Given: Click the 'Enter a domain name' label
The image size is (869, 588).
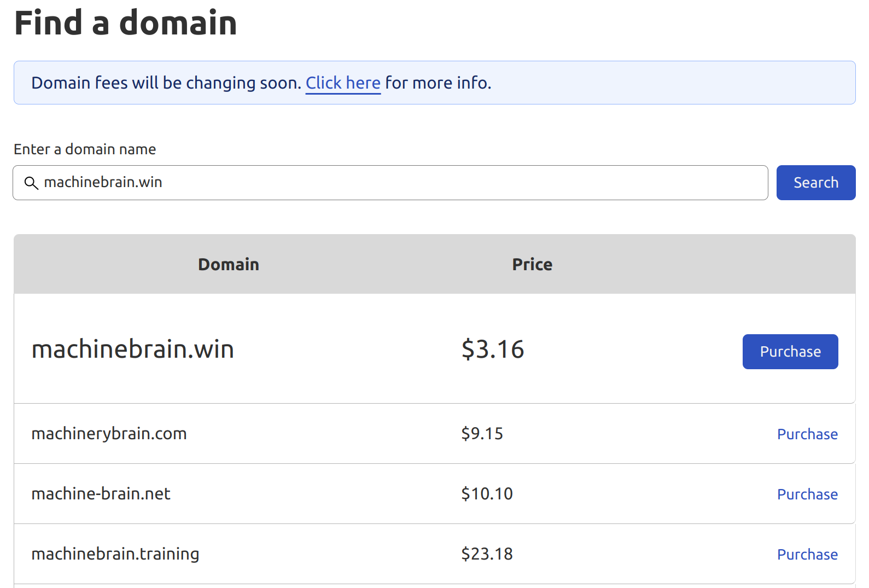Looking at the screenshot, I should click(85, 149).
